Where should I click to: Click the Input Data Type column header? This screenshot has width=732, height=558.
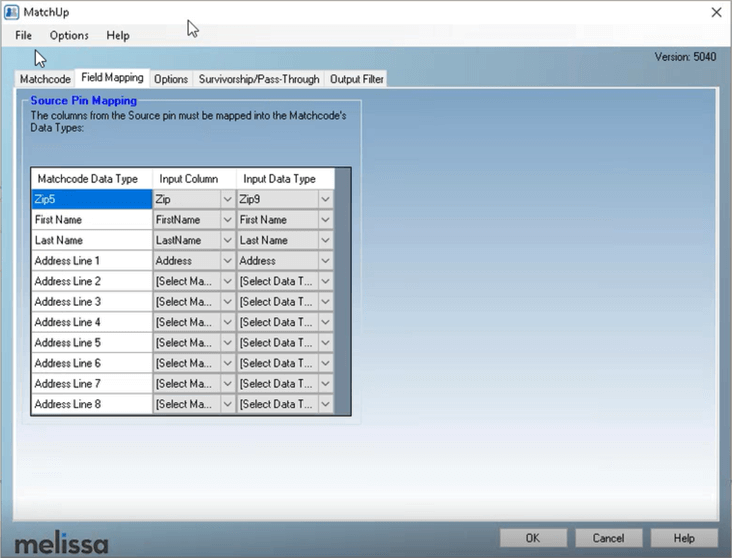pyautogui.click(x=285, y=179)
